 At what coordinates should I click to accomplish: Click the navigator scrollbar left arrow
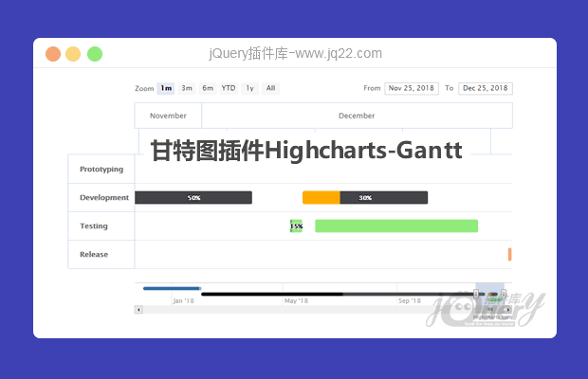138,310
